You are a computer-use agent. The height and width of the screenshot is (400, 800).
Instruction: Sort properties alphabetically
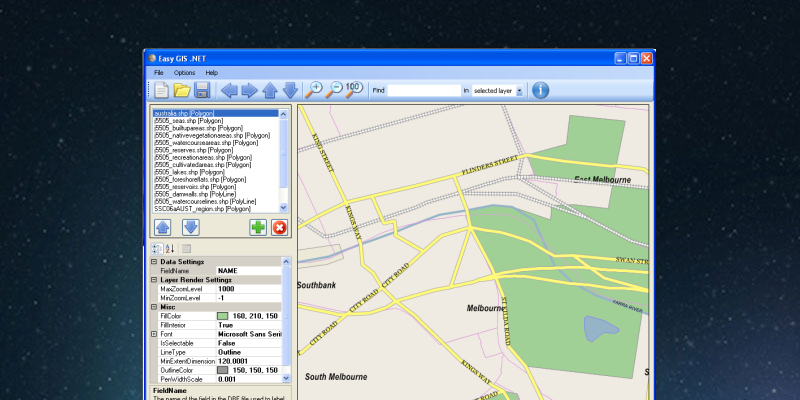170,248
